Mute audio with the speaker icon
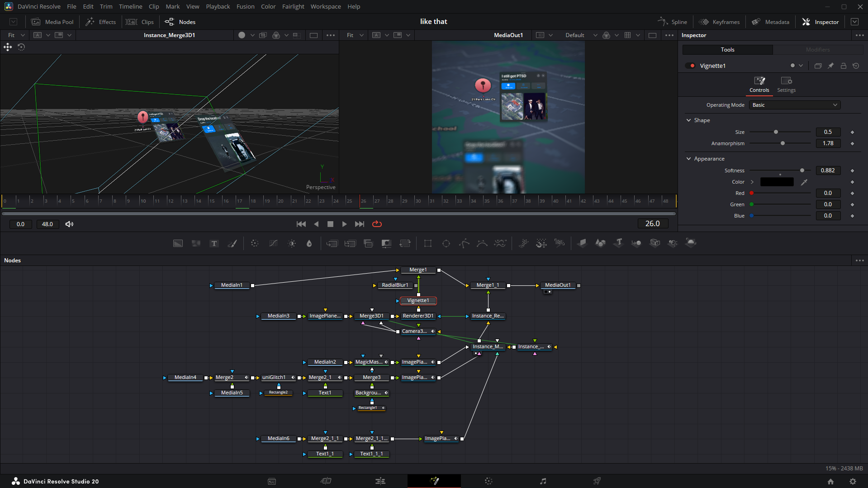 pos(69,224)
